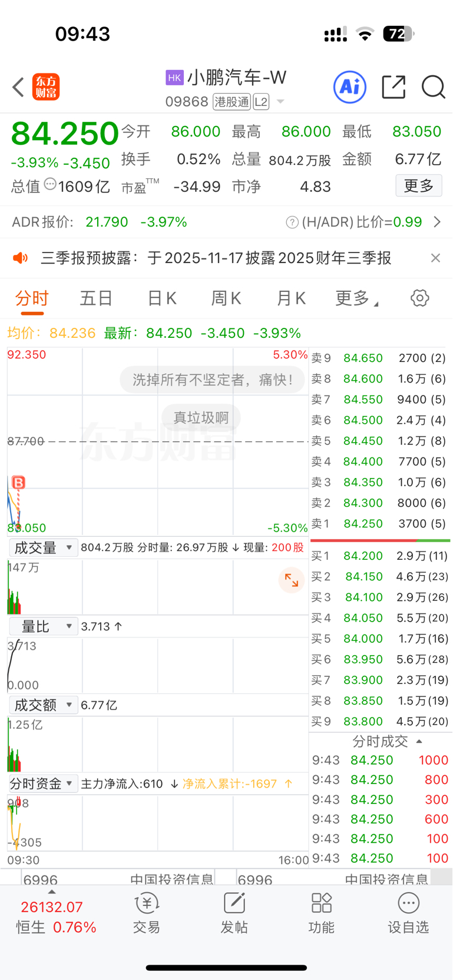The height and width of the screenshot is (980, 453).
Task: Tap the 小鹏汽车-W stock title
Action: 237,78
